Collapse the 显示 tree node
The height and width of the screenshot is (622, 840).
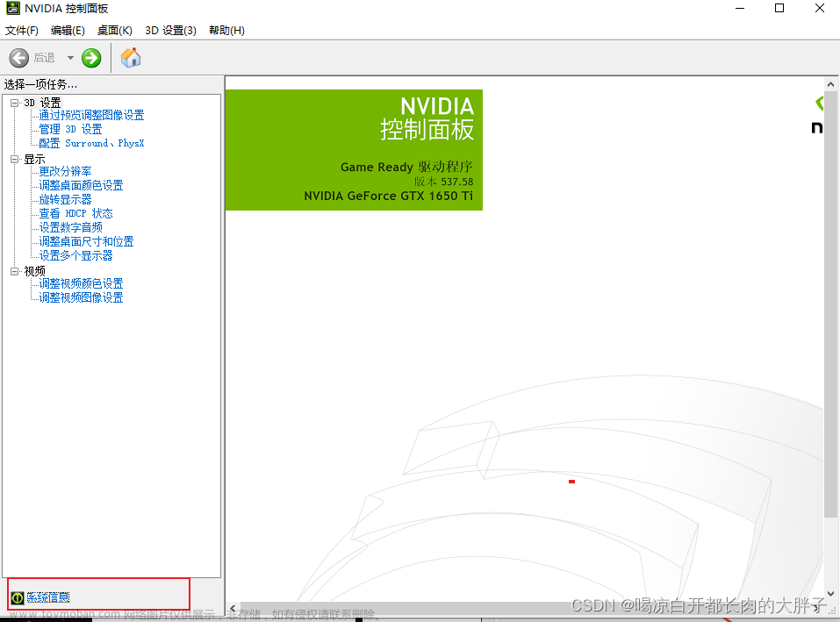pyautogui.click(x=14, y=159)
